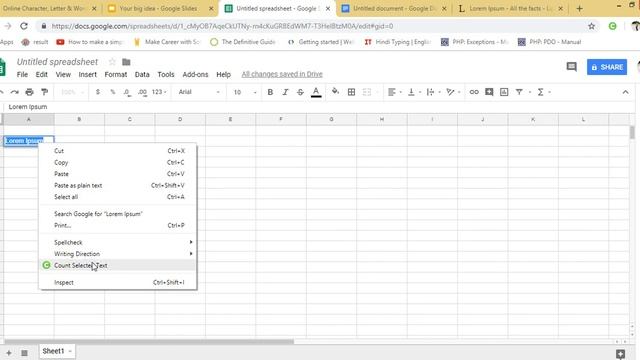Bookmark this page with the star icon
The image size is (640, 360).
(591, 26)
